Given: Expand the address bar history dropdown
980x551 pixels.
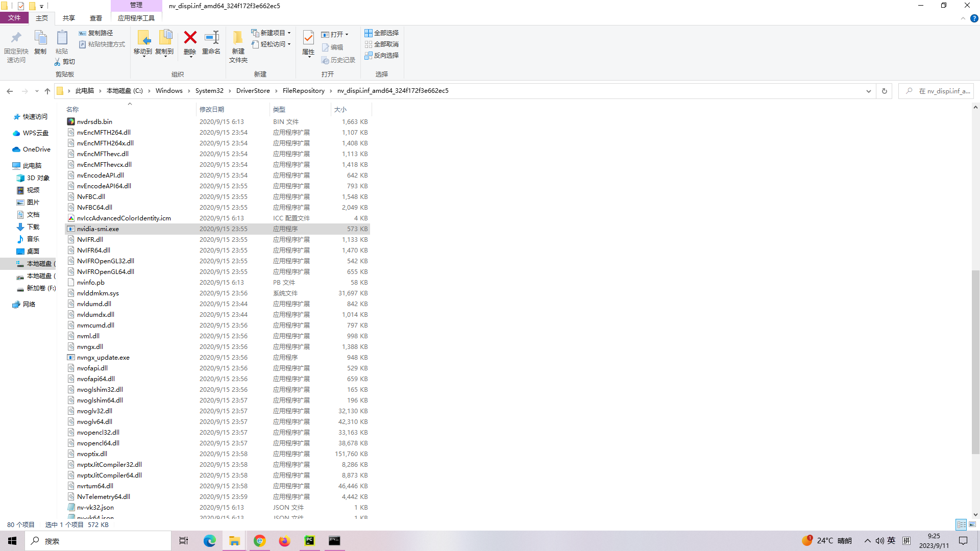Looking at the screenshot, I should pyautogui.click(x=868, y=91).
